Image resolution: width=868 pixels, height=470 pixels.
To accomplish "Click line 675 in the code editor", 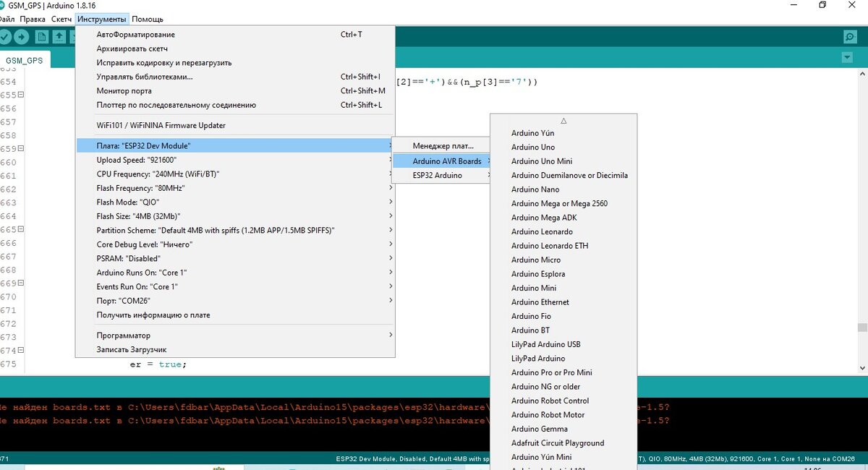I will click(x=217, y=364).
